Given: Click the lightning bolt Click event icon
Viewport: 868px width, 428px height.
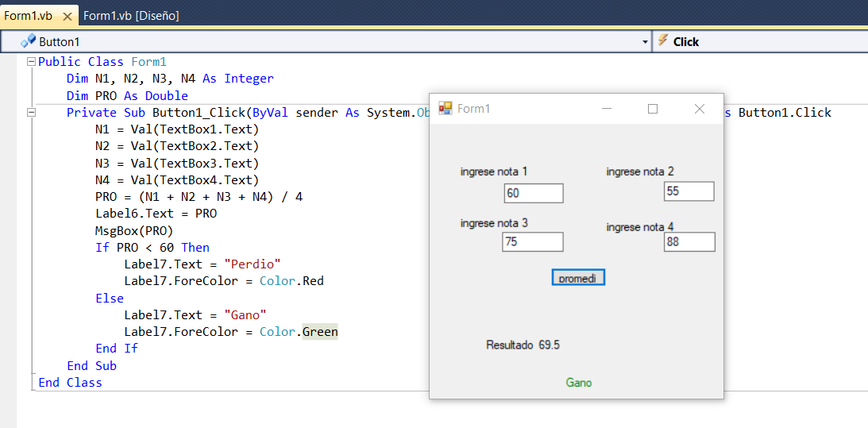Looking at the screenshot, I should 662,41.
